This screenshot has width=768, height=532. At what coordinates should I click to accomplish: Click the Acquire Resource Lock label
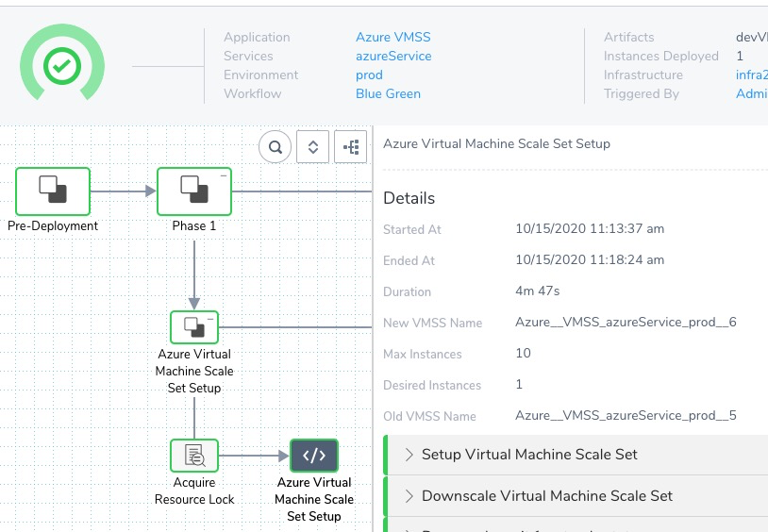coord(194,490)
